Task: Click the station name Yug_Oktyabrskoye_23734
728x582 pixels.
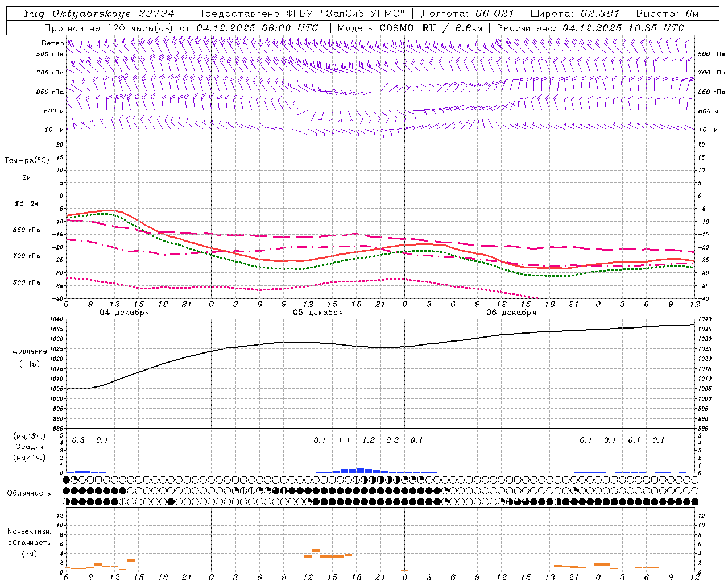Action: pos(99,14)
